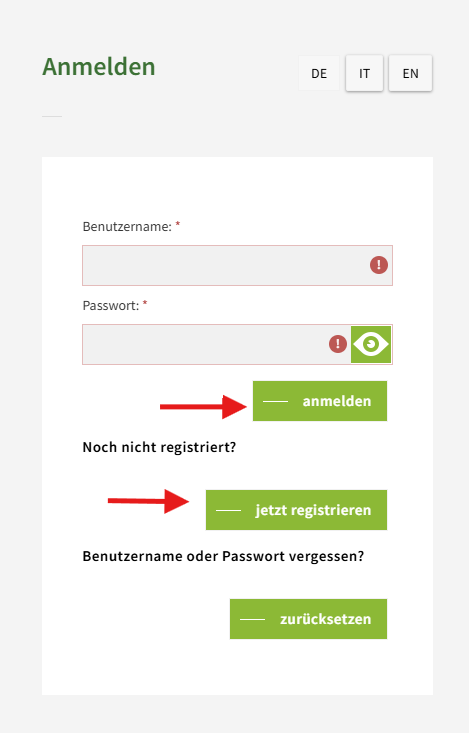Open registration via jetzt registrieren
The image size is (469, 733).
[x=296, y=510]
